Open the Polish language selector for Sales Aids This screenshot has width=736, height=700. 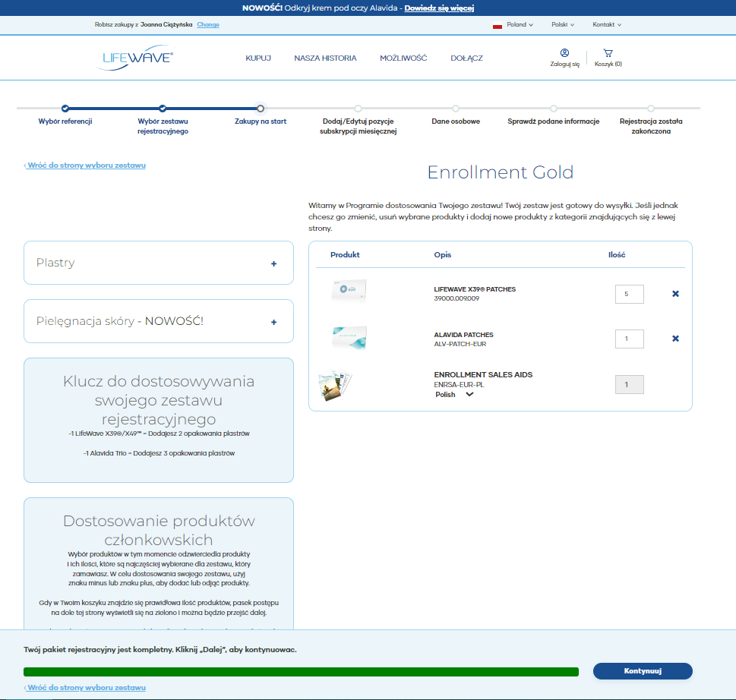[x=454, y=395]
